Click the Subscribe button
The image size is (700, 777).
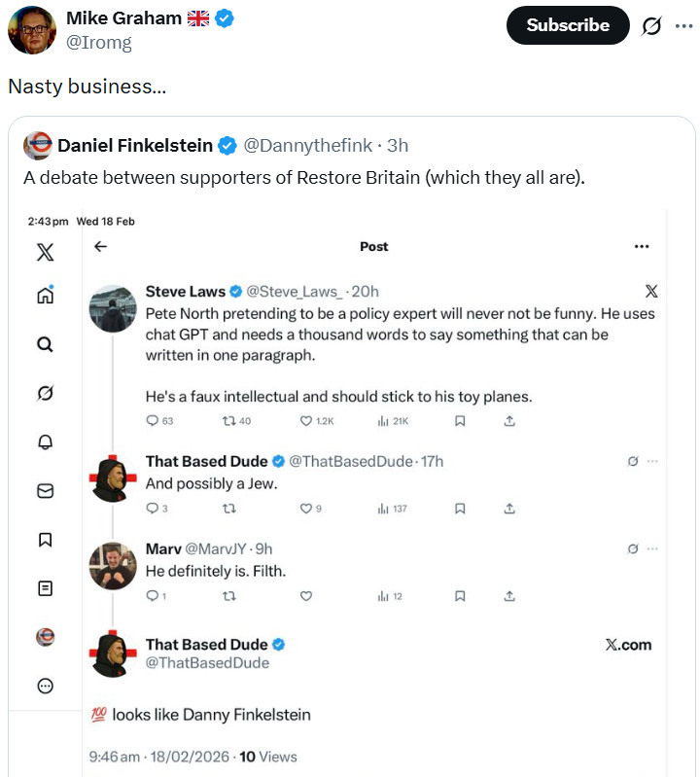568,25
